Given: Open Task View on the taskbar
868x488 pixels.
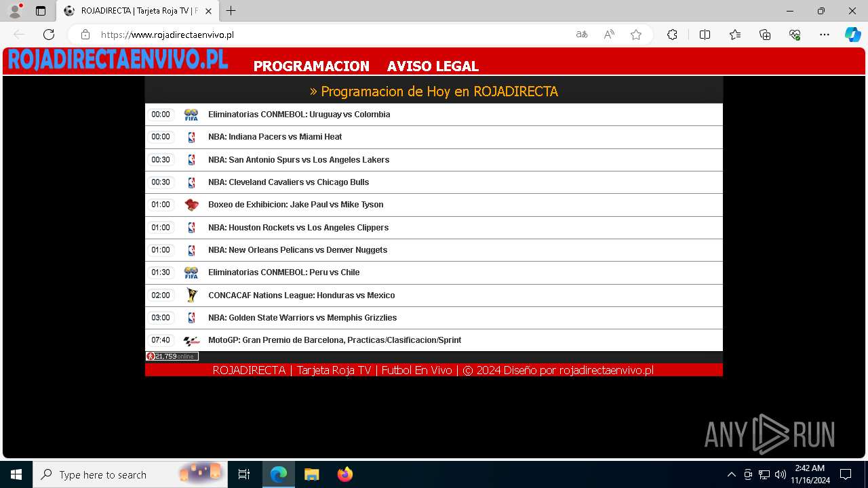Looking at the screenshot, I should pos(244,474).
